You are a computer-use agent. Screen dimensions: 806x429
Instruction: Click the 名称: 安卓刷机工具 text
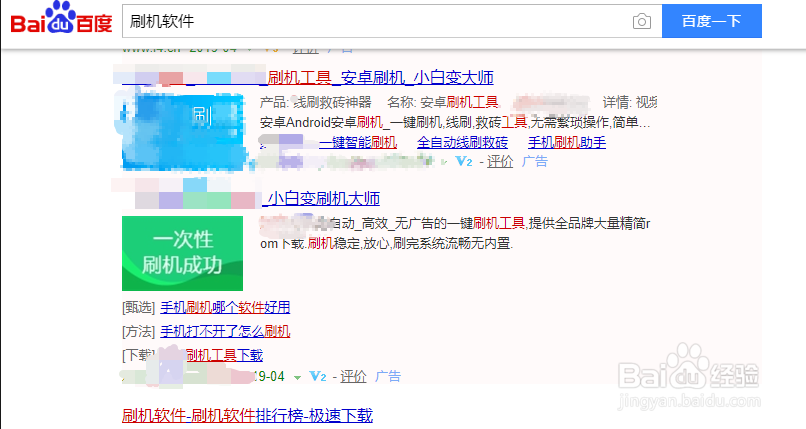click(x=443, y=102)
